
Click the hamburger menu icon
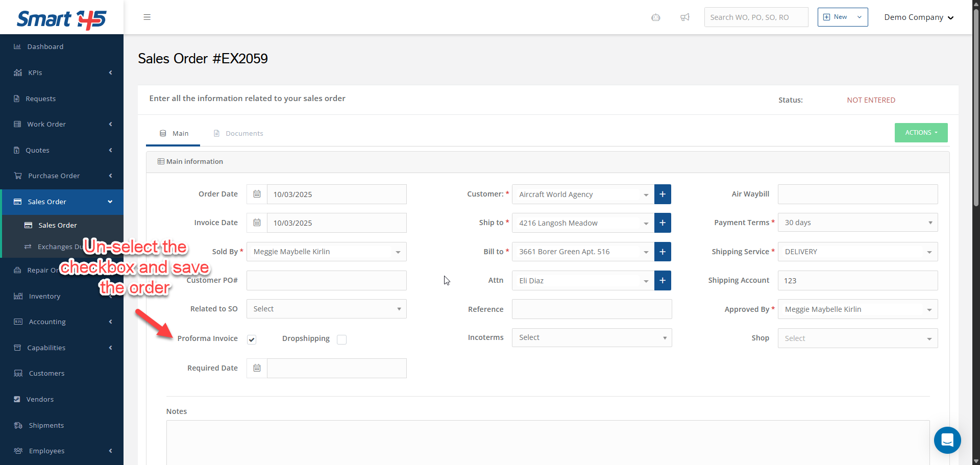147,17
